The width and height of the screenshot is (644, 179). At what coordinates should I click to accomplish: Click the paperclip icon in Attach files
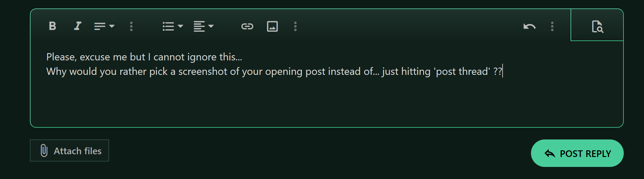tap(44, 150)
